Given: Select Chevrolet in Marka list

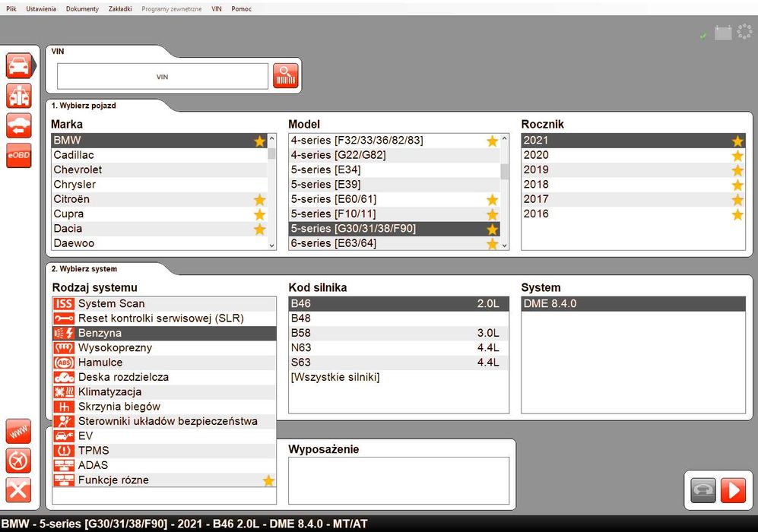Looking at the screenshot, I should 160,170.
